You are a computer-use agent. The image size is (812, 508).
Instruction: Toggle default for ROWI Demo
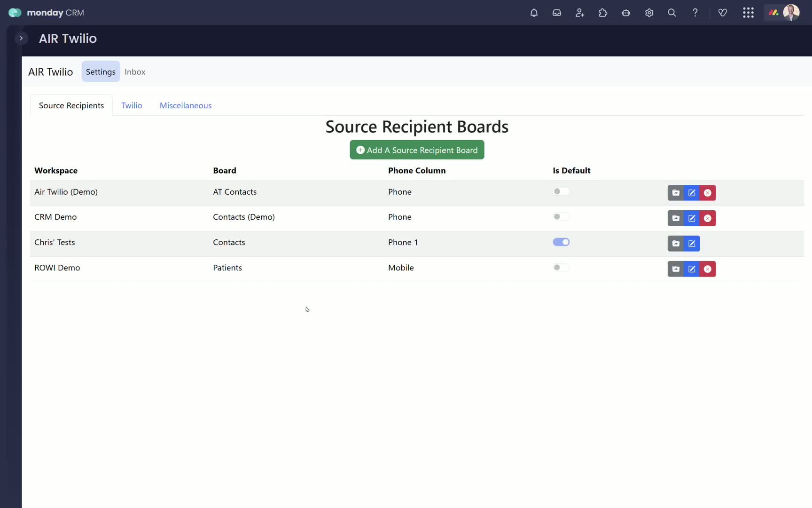pos(561,268)
